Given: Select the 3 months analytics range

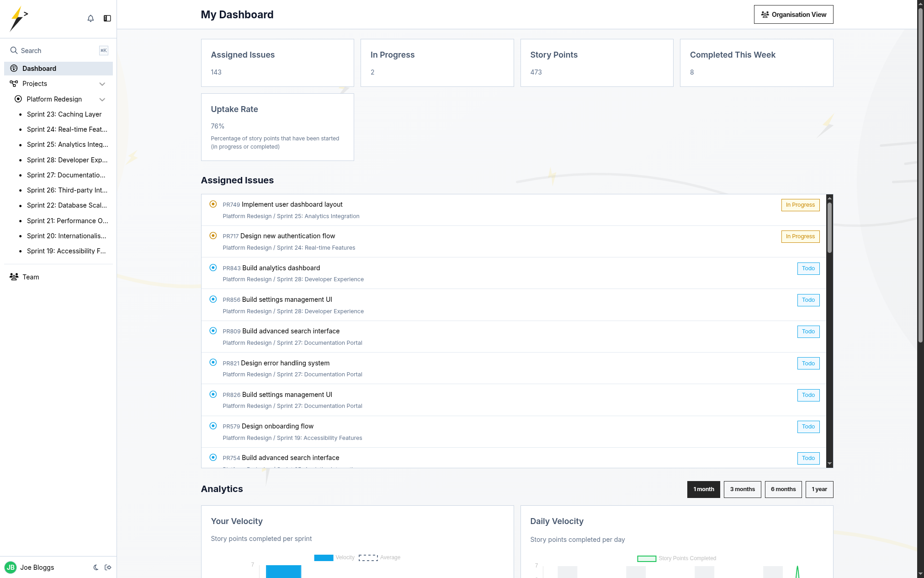Looking at the screenshot, I should coord(742,489).
